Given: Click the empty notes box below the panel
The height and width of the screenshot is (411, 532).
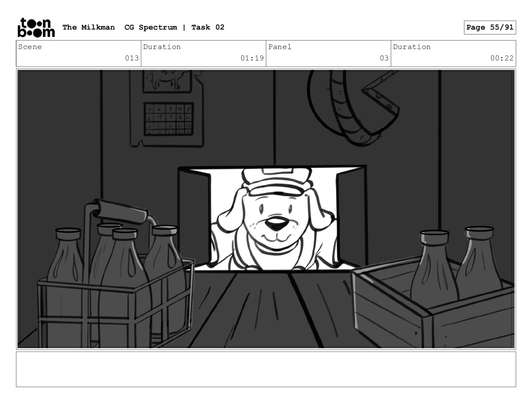Looking at the screenshot, I should (x=266, y=369).
